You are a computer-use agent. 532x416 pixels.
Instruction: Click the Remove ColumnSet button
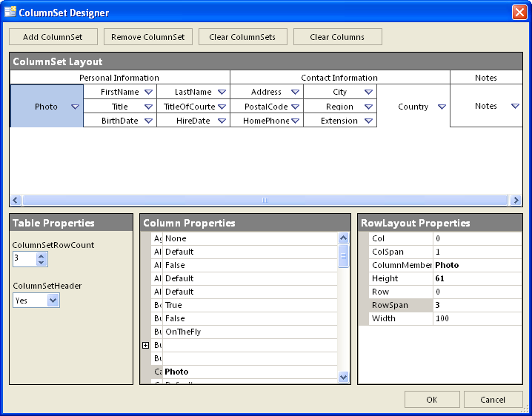148,36
